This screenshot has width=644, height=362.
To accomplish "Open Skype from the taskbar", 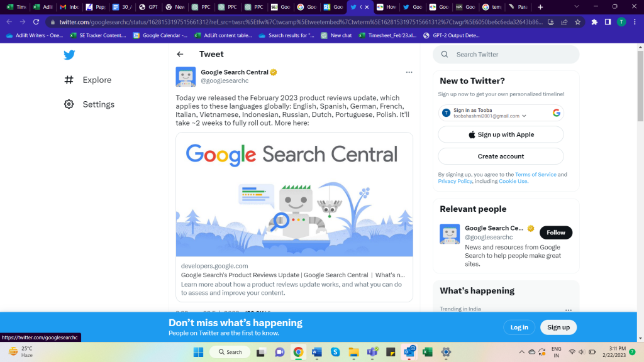I will pyautogui.click(x=335, y=352).
